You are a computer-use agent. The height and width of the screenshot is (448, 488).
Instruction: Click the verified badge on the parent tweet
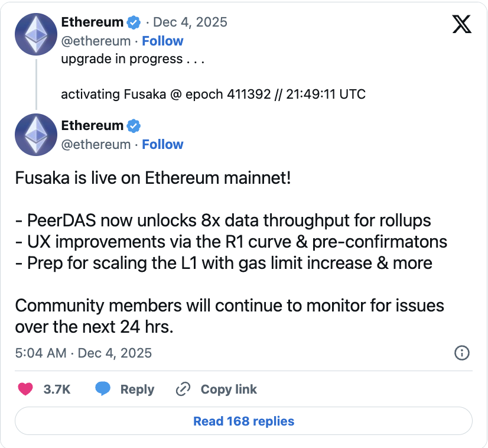tap(134, 22)
